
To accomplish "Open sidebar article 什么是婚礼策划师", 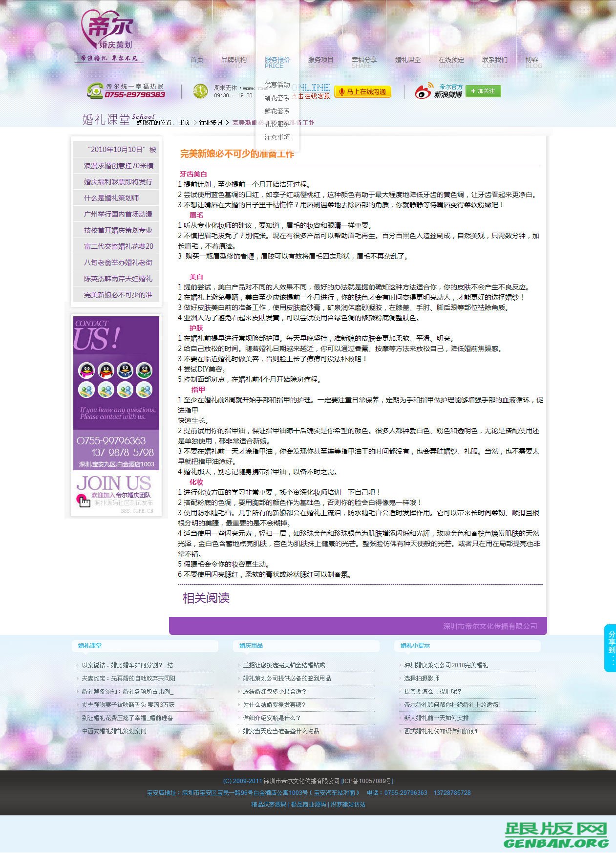I will [116, 198].
